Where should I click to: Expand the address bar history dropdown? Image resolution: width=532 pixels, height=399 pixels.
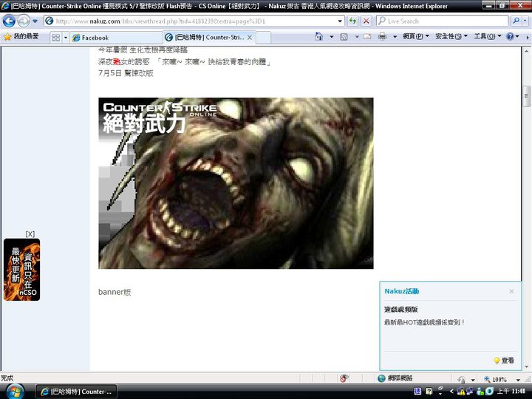tap(340, 21)
